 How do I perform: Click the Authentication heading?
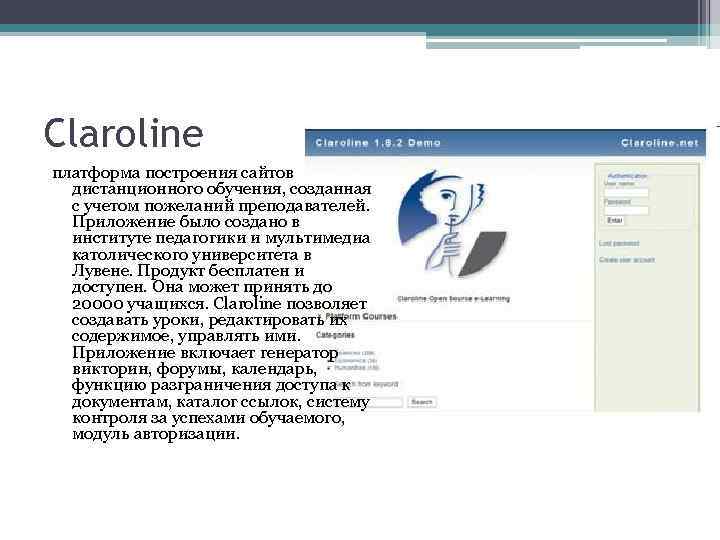(x=627, y=176)
